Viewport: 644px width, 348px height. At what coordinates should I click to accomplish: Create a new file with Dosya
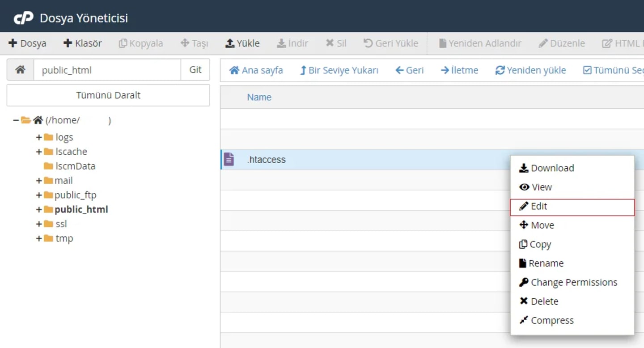(x=27, y=43)
